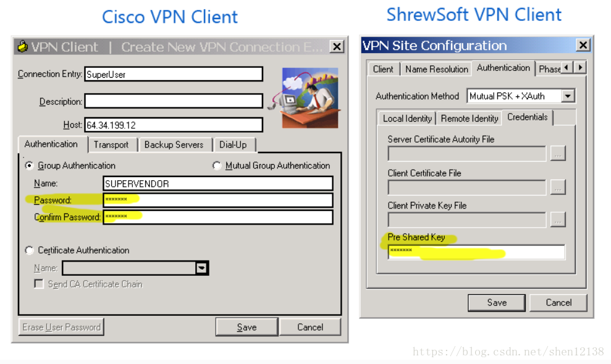
Task: Click the Confirm Password field
Action: pos(218,217)
